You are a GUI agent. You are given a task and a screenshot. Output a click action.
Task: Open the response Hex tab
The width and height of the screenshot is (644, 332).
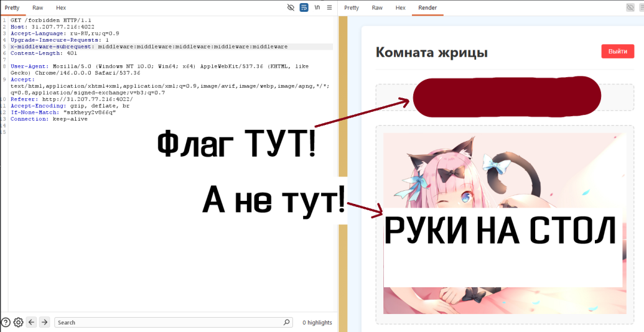(x=401, y=8)
